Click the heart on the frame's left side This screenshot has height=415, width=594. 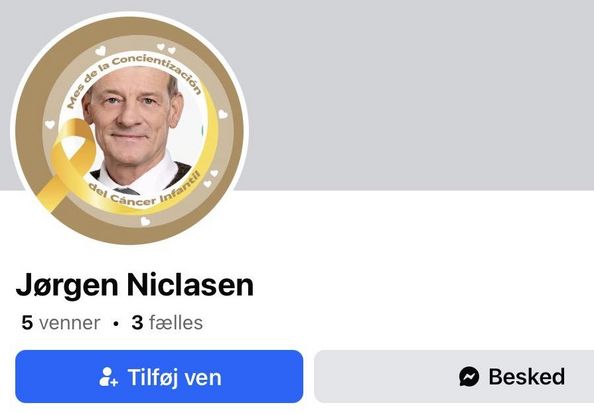[x=50, y=124]
